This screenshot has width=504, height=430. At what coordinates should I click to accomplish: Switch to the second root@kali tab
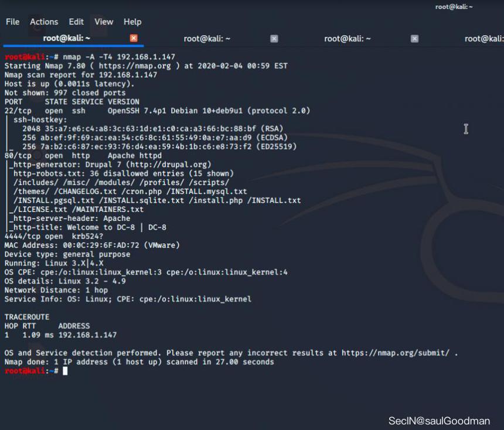(x=207, y=39)
